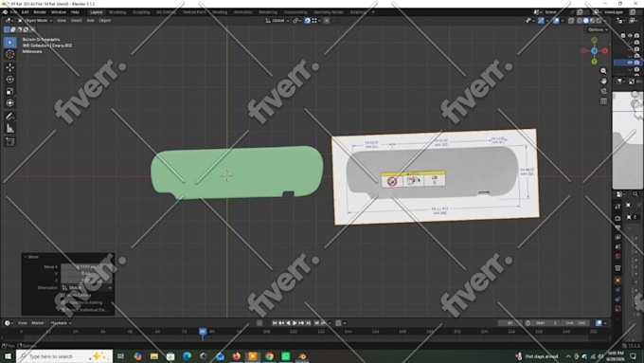644x363 pixels.
Task: Click the solid red X axis on the navigation gizmo
Action: [605, 50]
